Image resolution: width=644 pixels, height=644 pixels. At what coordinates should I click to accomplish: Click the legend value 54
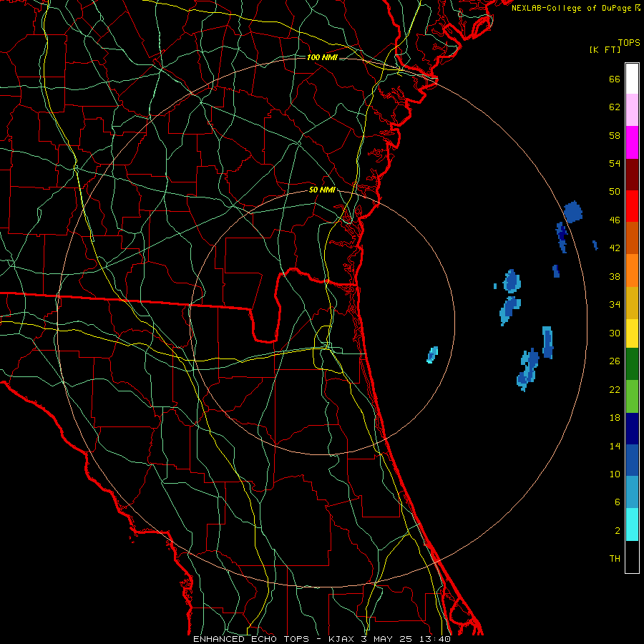(x=615, y=163)
